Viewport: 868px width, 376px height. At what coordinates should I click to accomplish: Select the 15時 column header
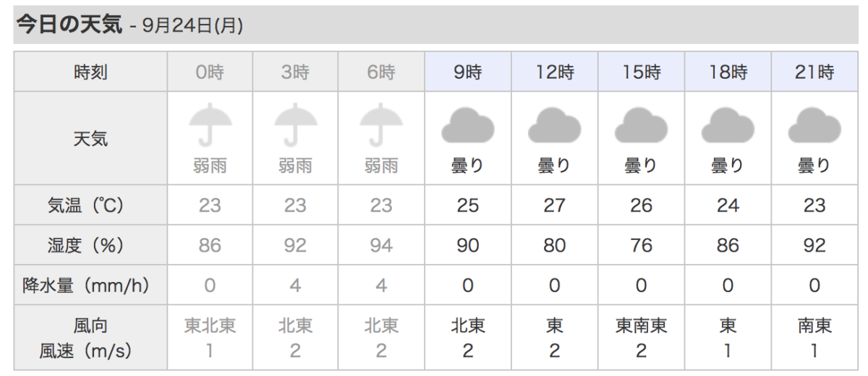coord(642,72)
